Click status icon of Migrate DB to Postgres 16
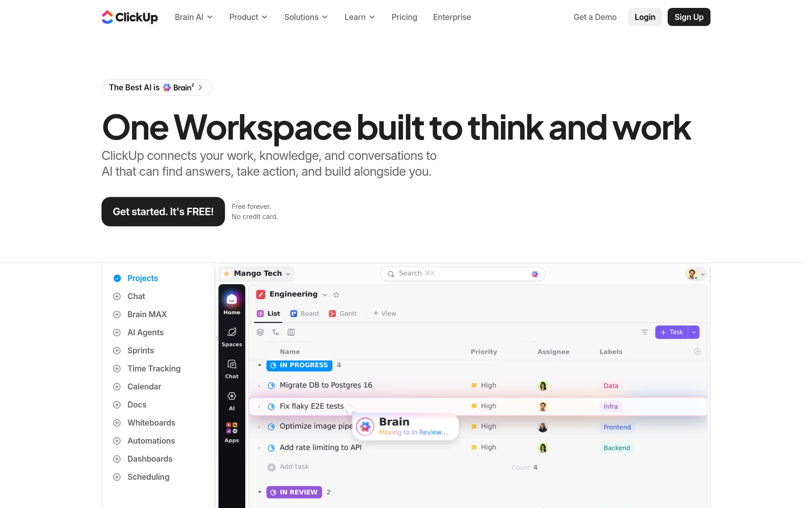The image size is (812, 508). click(x=271, y=385)
